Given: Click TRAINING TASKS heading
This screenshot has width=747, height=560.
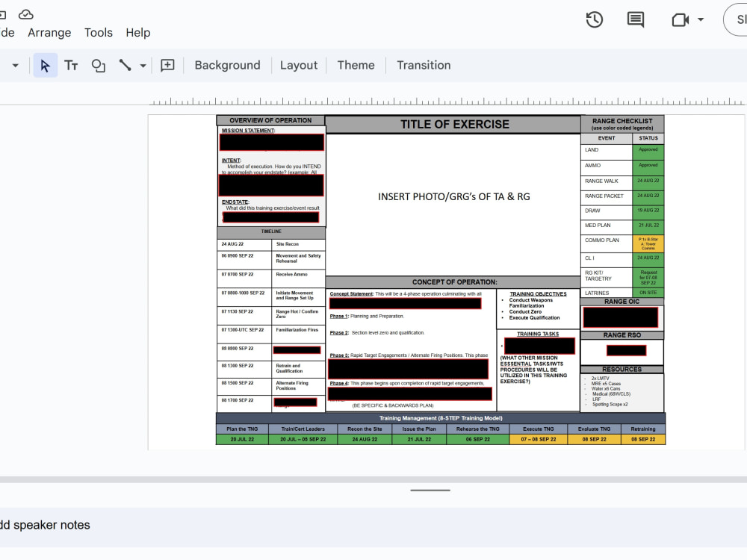Looking at the screenshot, I should click(538, 334).
